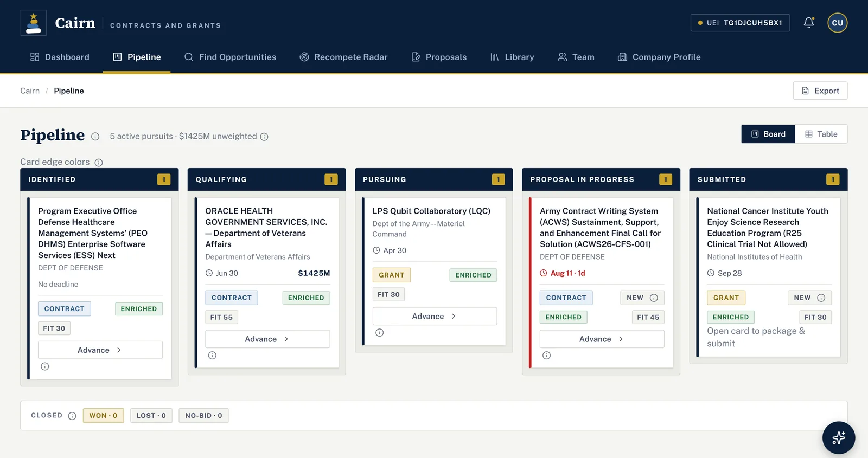This screenshot has height=458, width=868.
Task: Click the Cairn breadcrumb link
Action: tap(30, 91)
